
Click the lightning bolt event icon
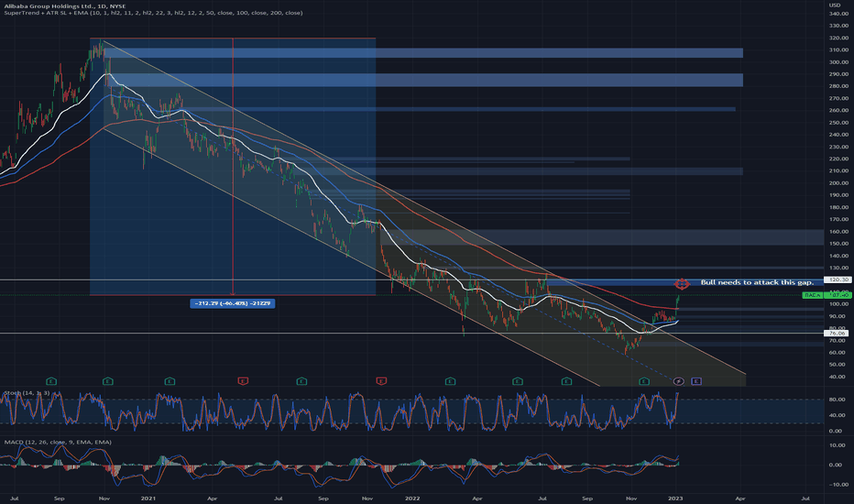[x=679, y=381]
